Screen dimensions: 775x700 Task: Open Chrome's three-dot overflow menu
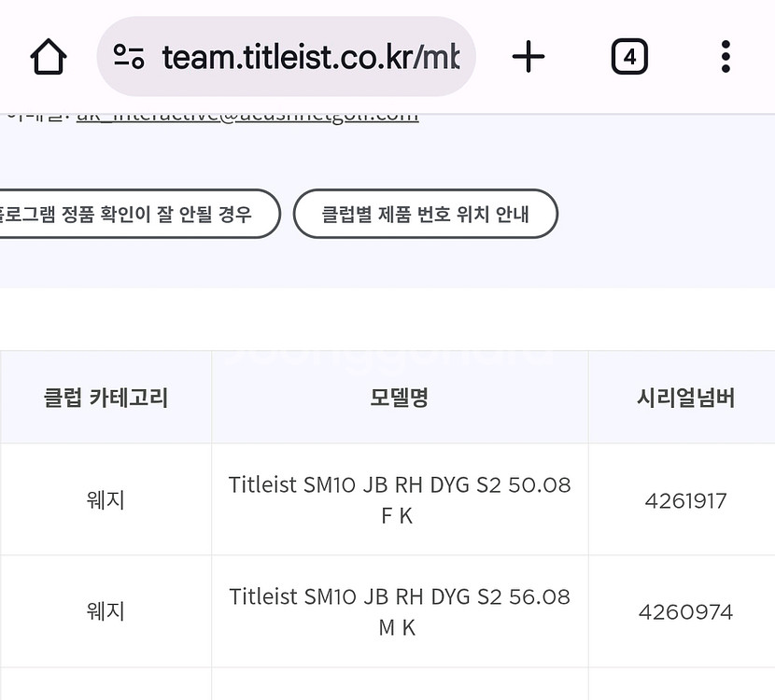[x=726, y=57]
